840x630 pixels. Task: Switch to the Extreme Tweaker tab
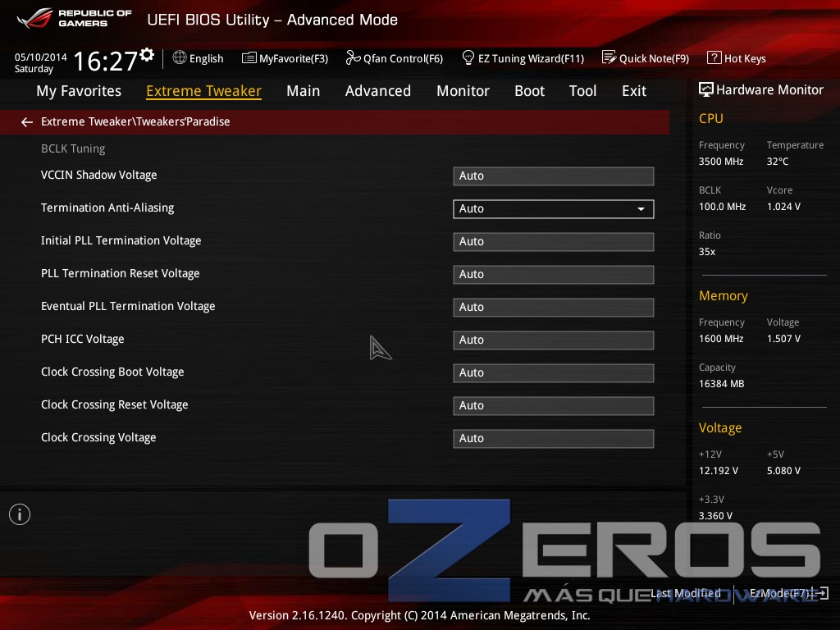tap(203, 91)
